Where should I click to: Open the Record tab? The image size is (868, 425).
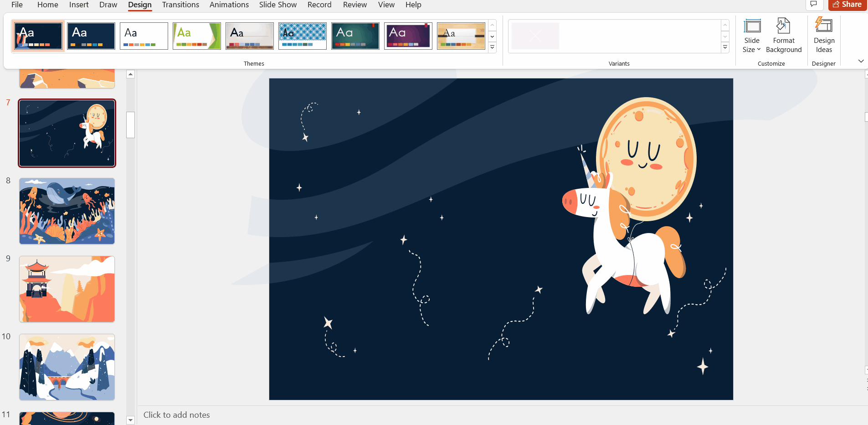click(x=319, y=5)
